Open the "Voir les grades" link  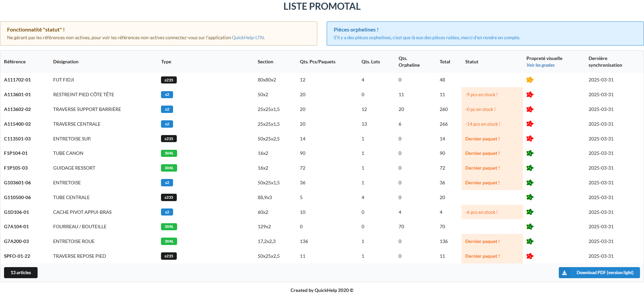coord(540,65)
